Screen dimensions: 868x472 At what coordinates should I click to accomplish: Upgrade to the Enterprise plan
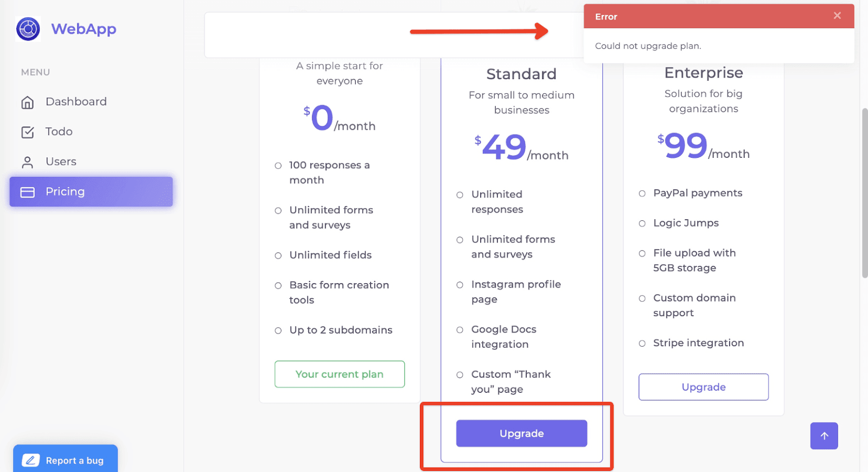[x=704, y=387]
